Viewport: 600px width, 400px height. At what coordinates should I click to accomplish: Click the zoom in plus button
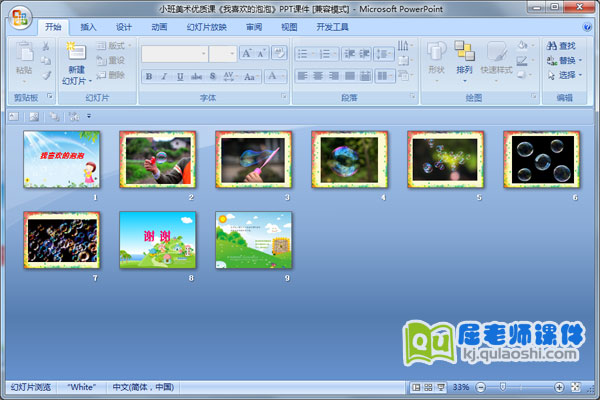[558, 386]
